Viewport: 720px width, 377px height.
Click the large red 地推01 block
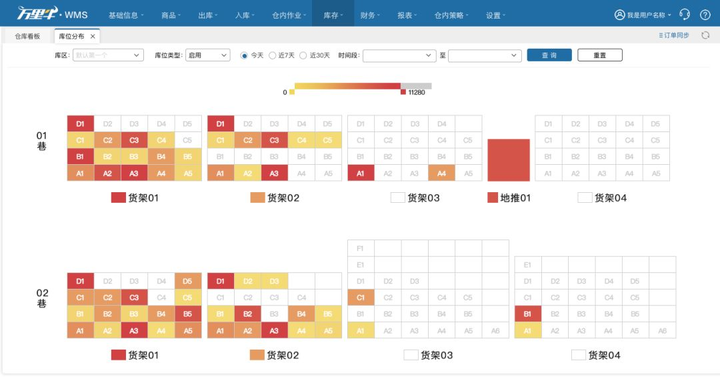point(508,160)
